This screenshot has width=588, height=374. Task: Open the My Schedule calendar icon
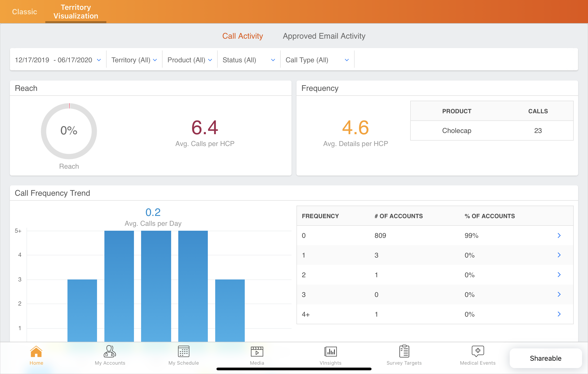[x=183, y=352]
